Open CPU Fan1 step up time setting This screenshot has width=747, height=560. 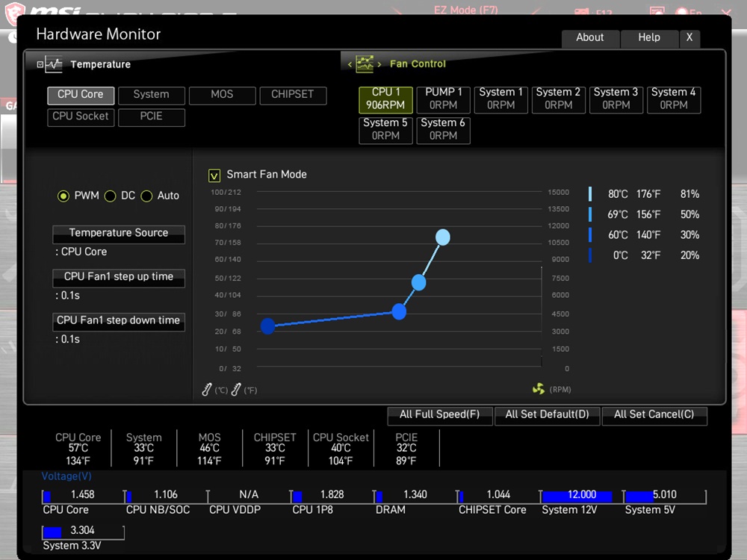coord(119,278)
